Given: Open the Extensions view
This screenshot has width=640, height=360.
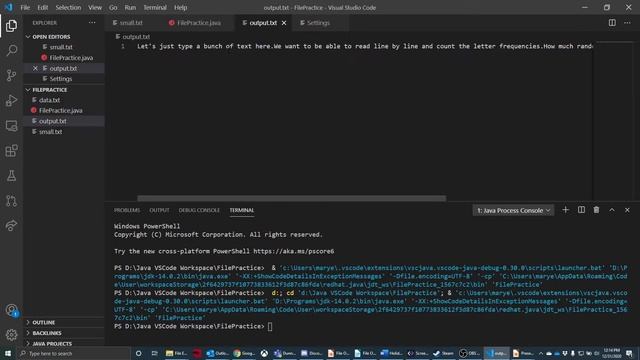Looking at the screenshot, I should [x=11, y=151].
